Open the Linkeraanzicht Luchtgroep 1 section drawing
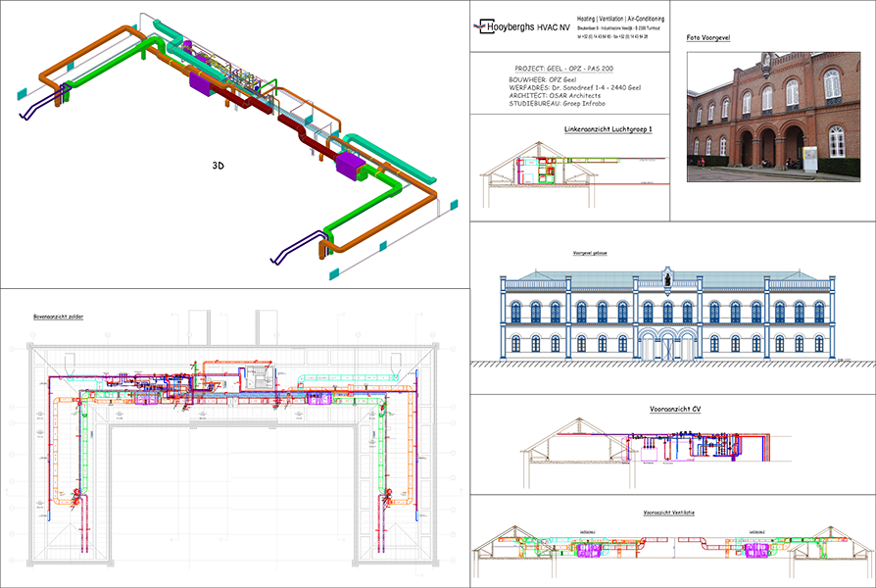This screenshot has height=588, width=876. click(x=574, y=174)
